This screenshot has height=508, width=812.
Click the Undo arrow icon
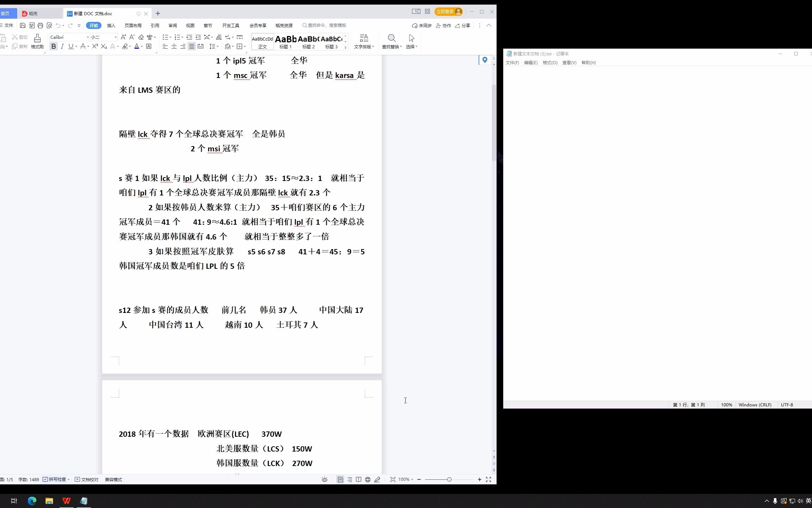(58, 25)
